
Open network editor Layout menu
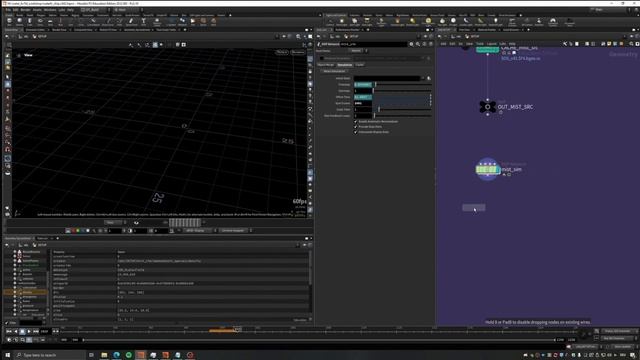click(491, 44)
